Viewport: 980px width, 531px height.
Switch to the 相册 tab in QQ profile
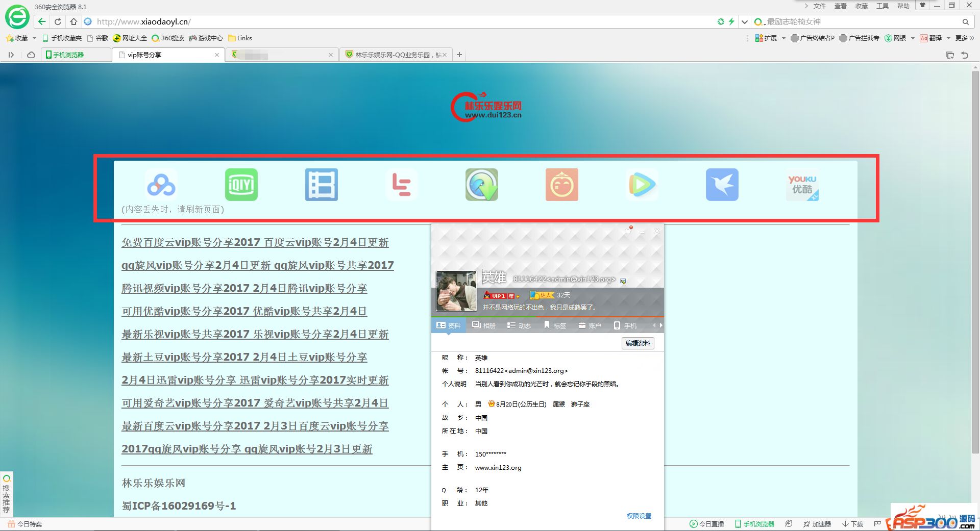[x=484, y=325]
